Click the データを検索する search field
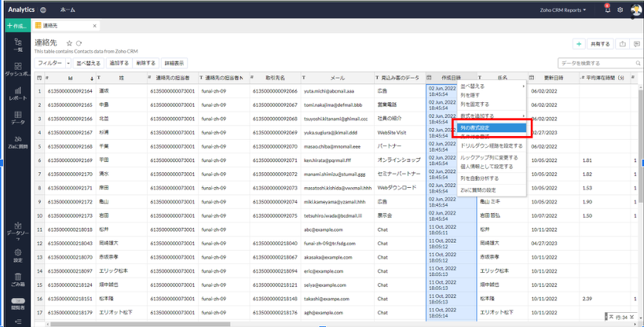 [597, 63]
